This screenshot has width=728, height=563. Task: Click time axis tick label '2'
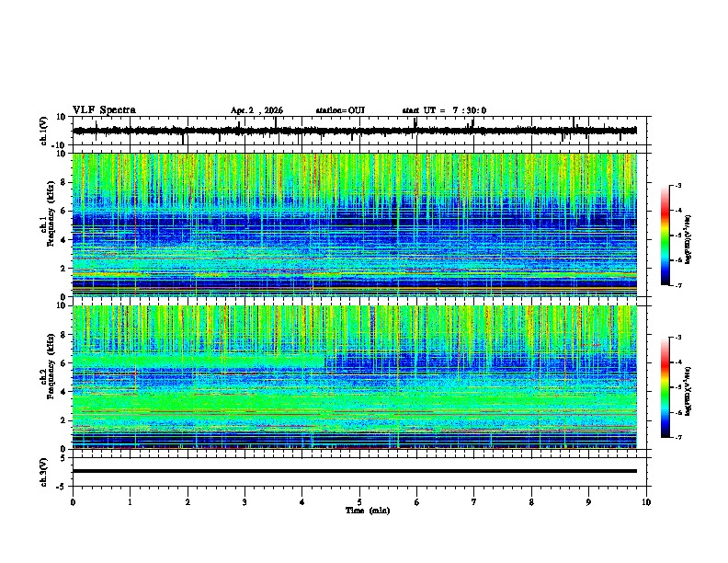point(188,502)
